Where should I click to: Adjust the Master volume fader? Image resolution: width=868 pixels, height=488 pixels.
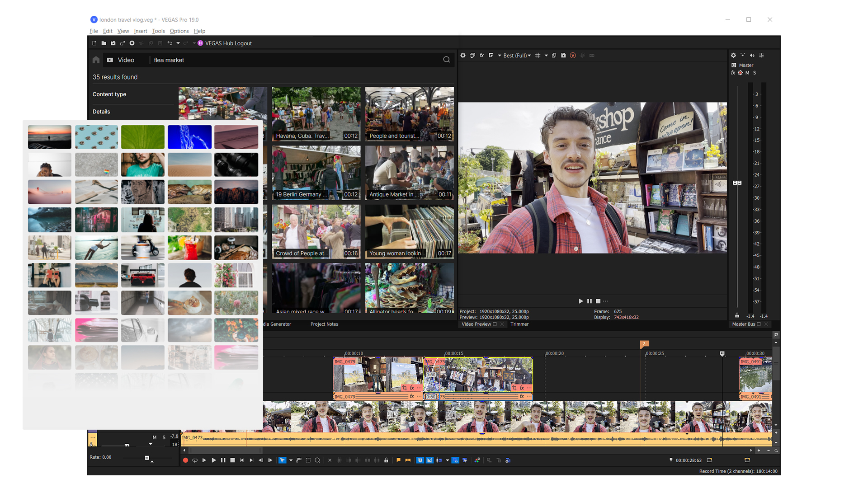[x=737, y=183]
